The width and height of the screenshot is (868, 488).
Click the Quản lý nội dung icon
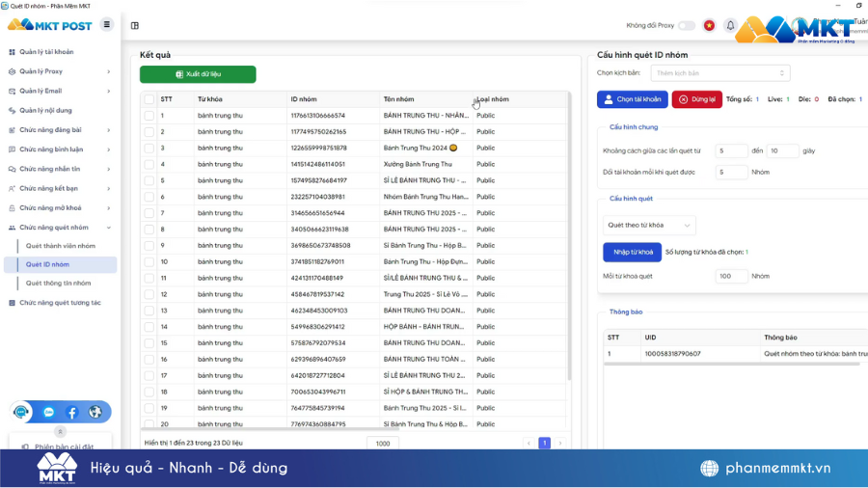pyautogui.click(x=13, y=111)
